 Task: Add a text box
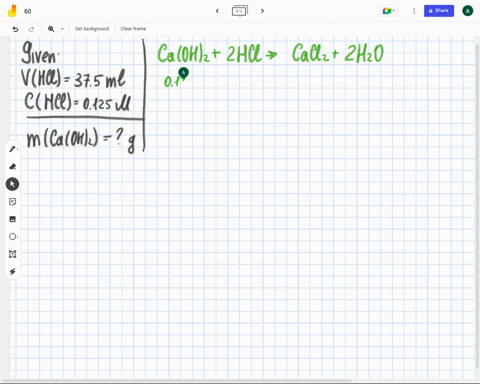click(13, 254)
